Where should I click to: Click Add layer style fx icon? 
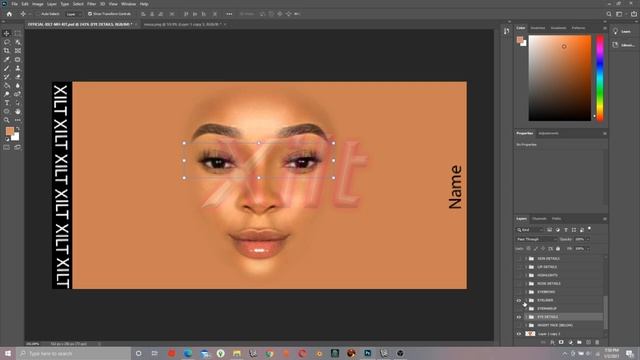coord(552,342)
